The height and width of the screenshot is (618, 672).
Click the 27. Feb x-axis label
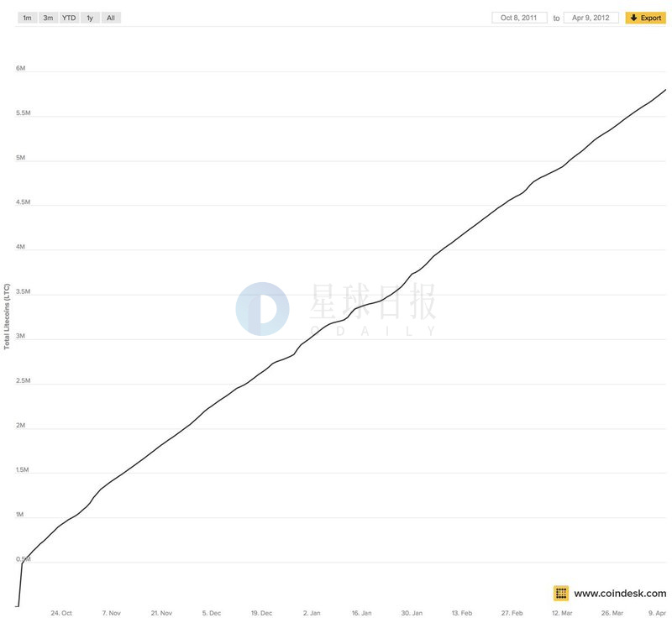click(512, 613)
